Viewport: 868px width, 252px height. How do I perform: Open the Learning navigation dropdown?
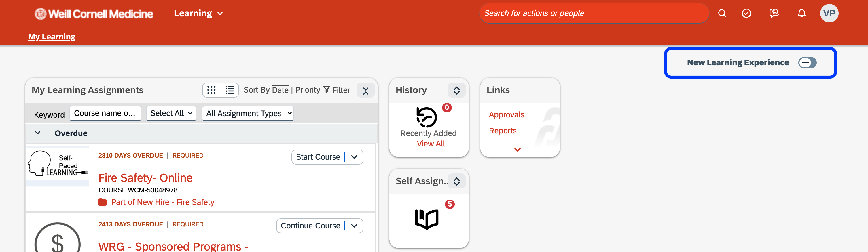click(198, 14)
